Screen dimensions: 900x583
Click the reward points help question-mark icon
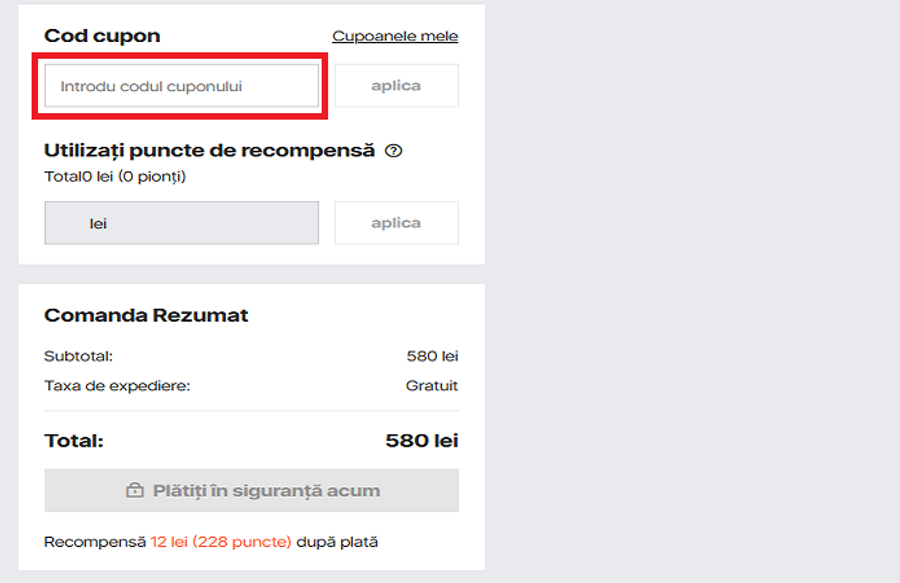(x=393, y=151)
